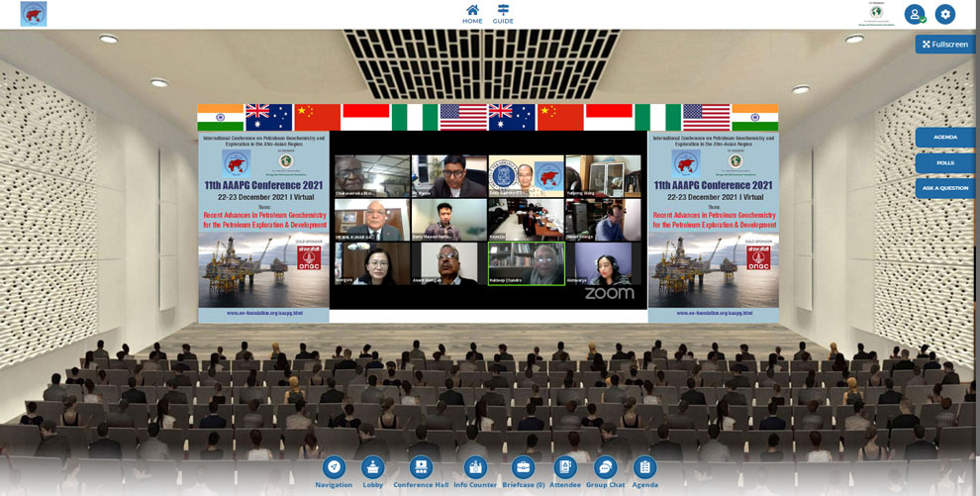Click the ASK A QUESTION button

[x=945, y=188]
